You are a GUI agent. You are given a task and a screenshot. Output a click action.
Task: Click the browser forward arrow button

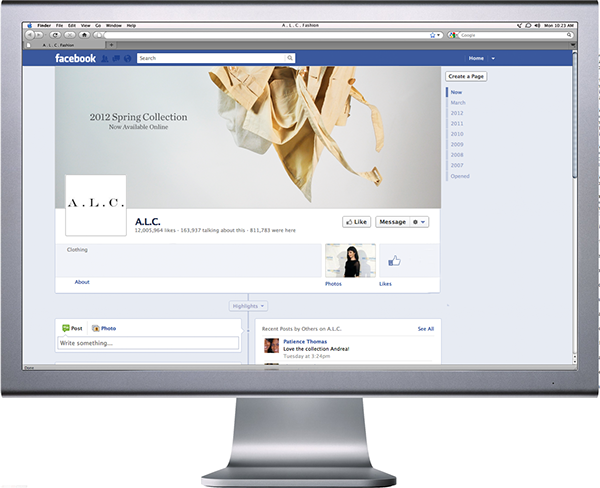39,35
